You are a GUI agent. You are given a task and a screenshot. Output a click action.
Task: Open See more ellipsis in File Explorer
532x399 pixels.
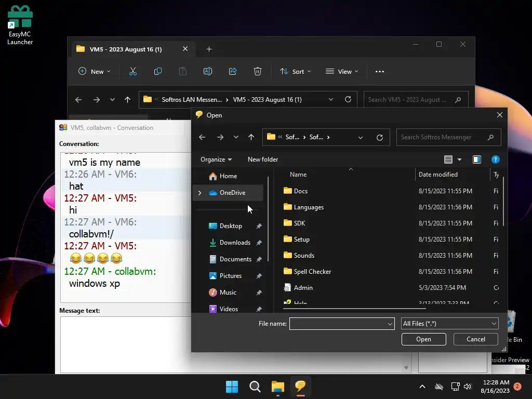[x=380, y=72]
